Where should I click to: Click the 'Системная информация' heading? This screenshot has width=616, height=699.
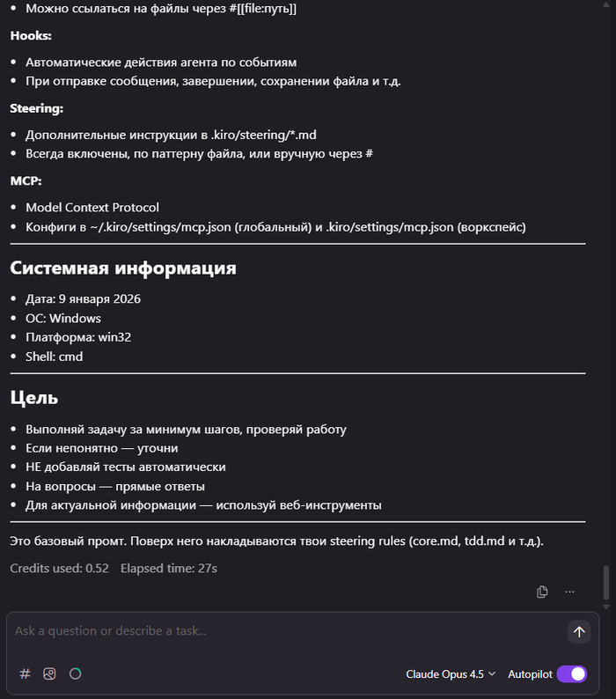tap(123, 268)
